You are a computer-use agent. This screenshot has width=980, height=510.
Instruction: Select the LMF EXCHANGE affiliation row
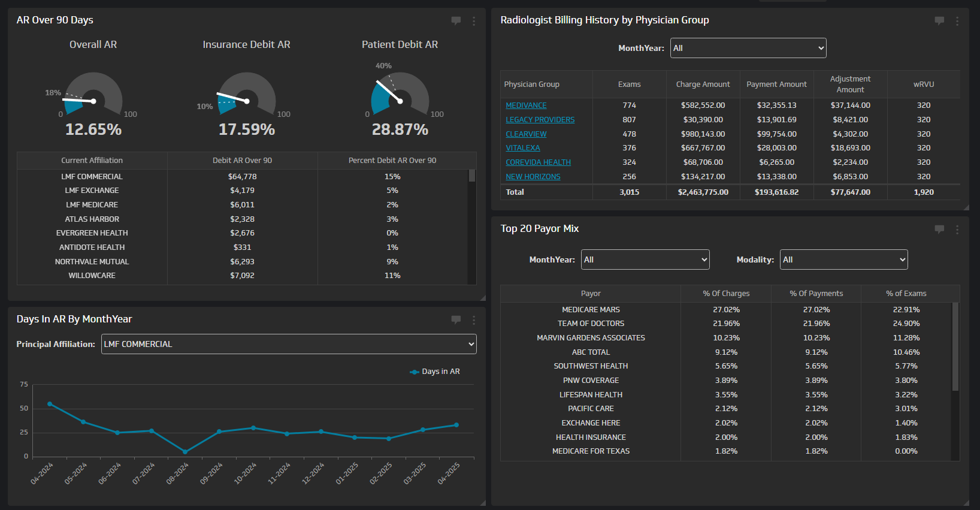point(243,191)
